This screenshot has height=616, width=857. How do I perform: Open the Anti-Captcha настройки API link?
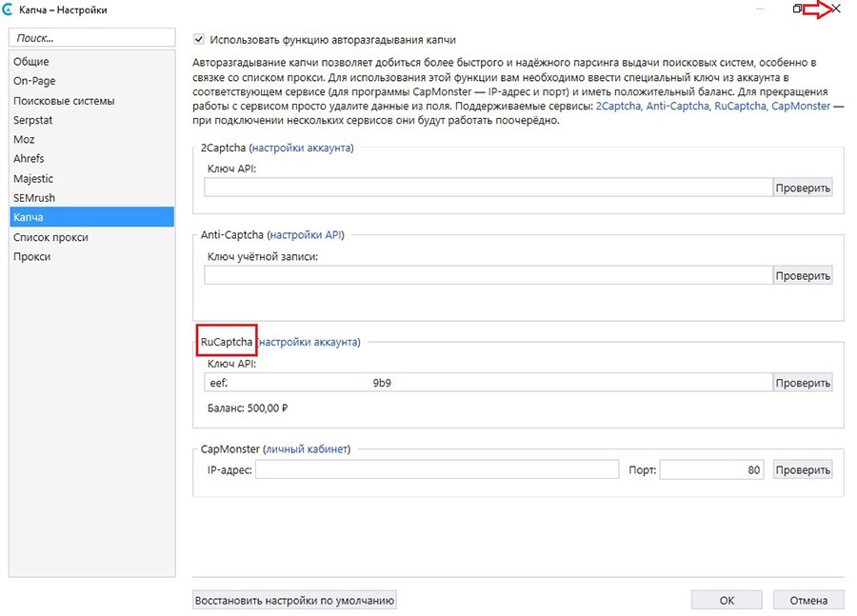click(x=306, y=234)
